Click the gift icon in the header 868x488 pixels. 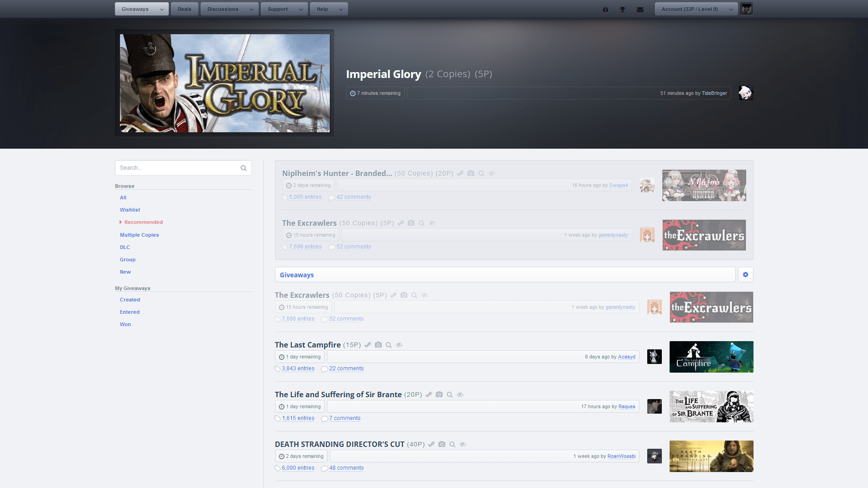point(605,9)
